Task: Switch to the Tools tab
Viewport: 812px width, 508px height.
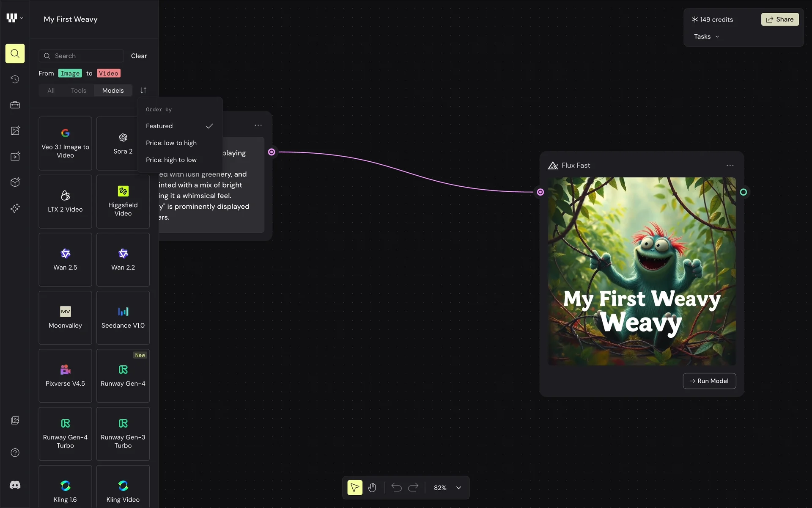Action: click(78, 91)
